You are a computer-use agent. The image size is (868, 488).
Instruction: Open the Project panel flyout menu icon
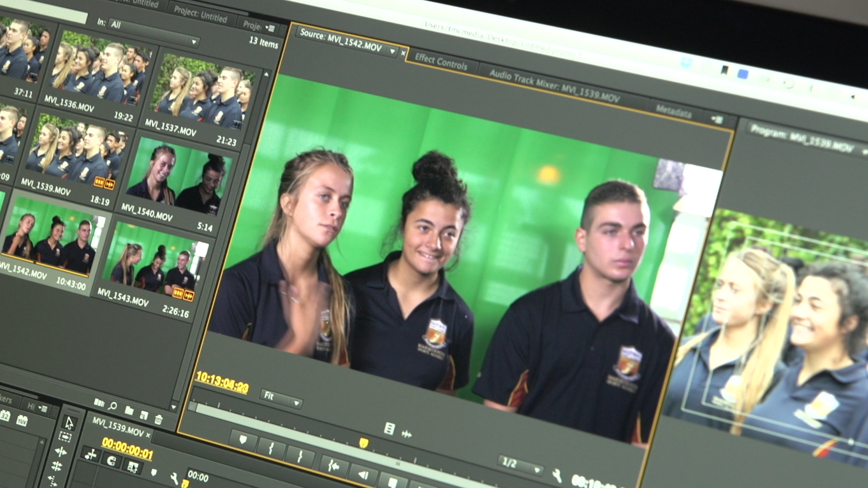pyautogui.click(x=270, y=28)
